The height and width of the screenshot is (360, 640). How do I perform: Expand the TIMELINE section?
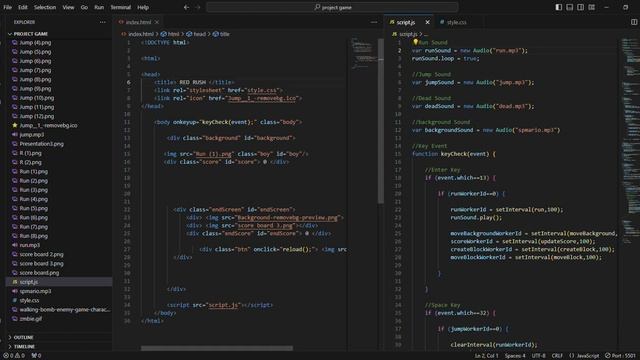point(24,347)
